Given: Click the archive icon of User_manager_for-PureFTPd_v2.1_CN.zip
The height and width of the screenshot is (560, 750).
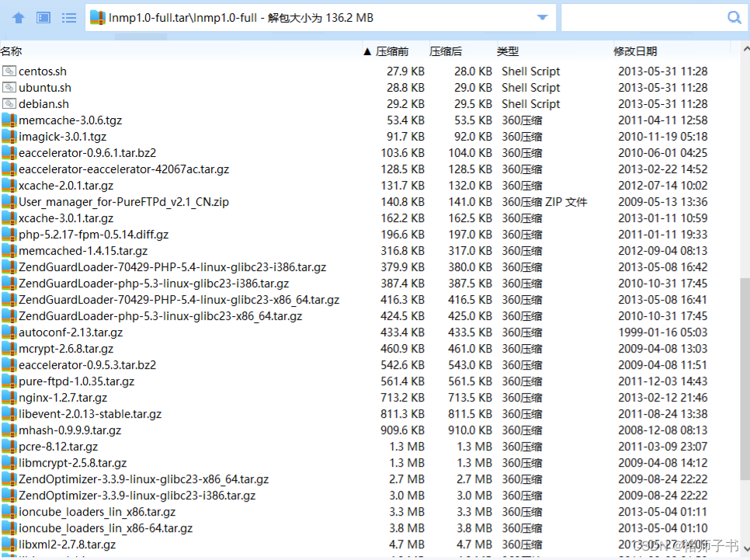Looking at the screenshot, I should [9, 201].
